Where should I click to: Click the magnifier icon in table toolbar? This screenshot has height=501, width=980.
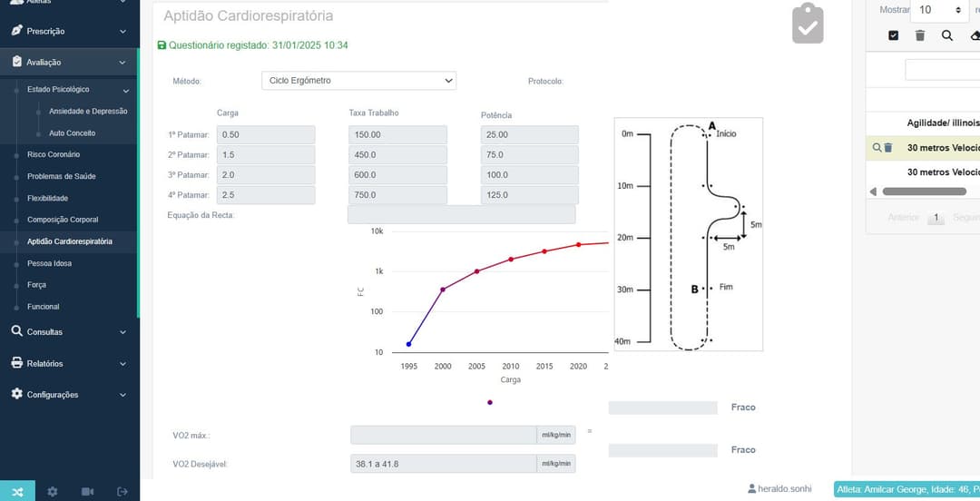click(947, 35)
